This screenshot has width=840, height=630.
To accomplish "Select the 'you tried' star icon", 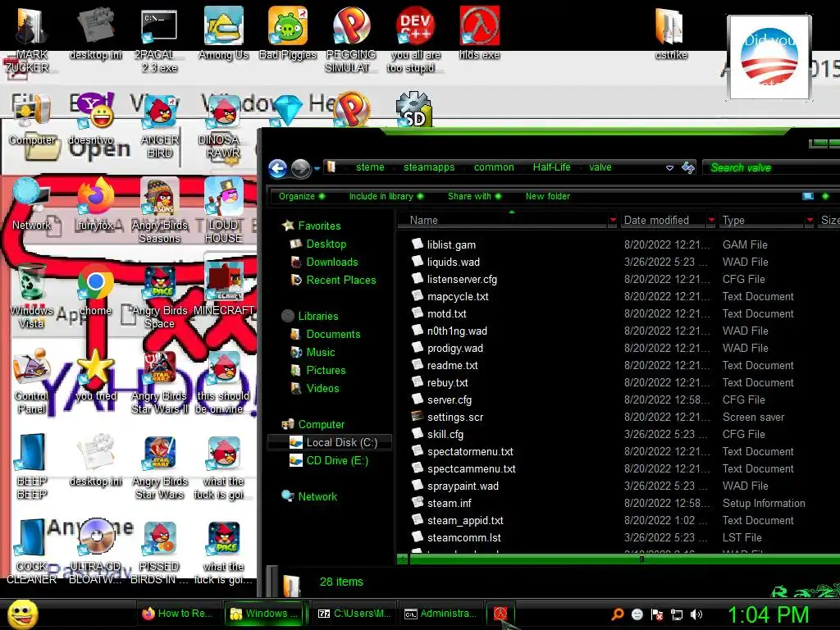I will (x=96, y=375).
